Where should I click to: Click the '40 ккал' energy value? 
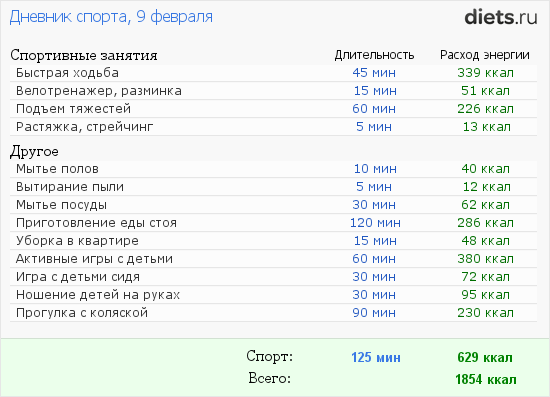(485, 169)
